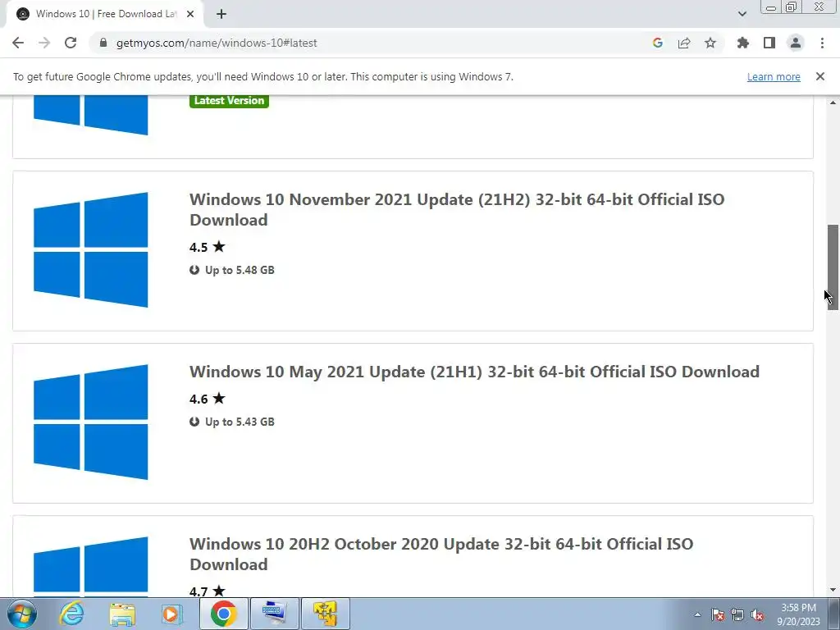Screen dimensions: 840x630
Task: Share this page using the share icon
Action: (x=684, y=43)
